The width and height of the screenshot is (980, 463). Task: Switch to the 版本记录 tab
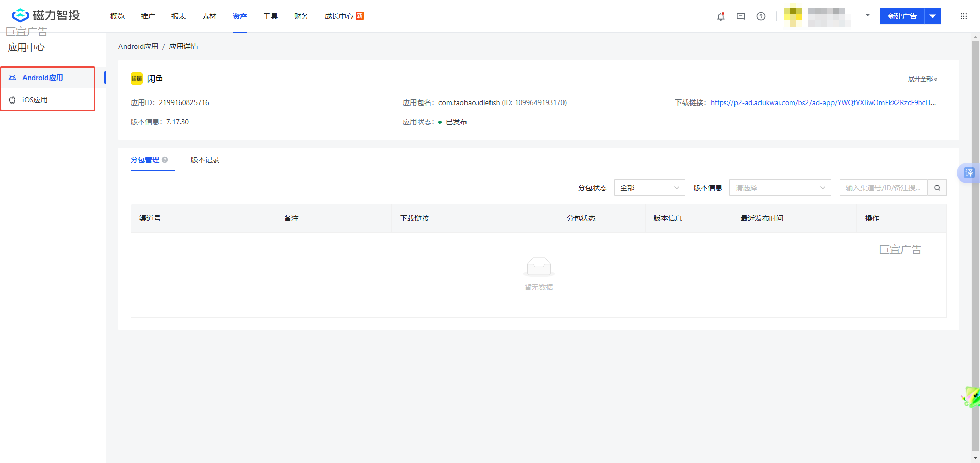pos(205,160)
